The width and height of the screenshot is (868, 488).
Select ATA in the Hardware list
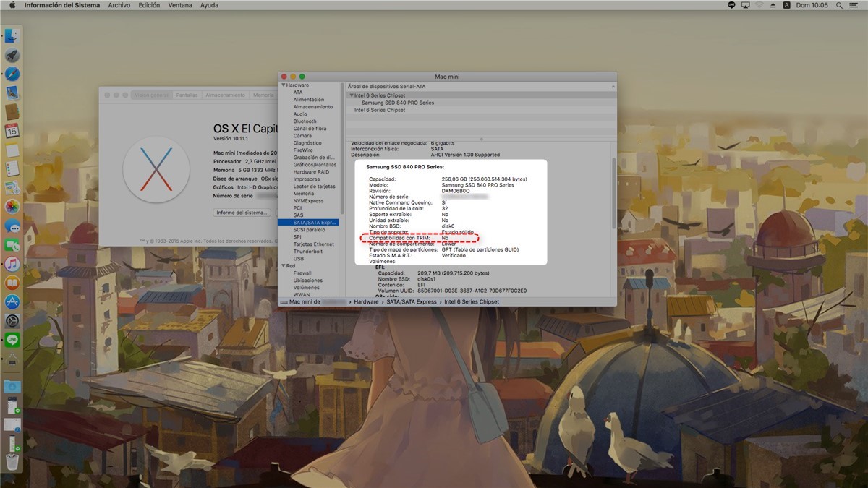tap(298, 93)
